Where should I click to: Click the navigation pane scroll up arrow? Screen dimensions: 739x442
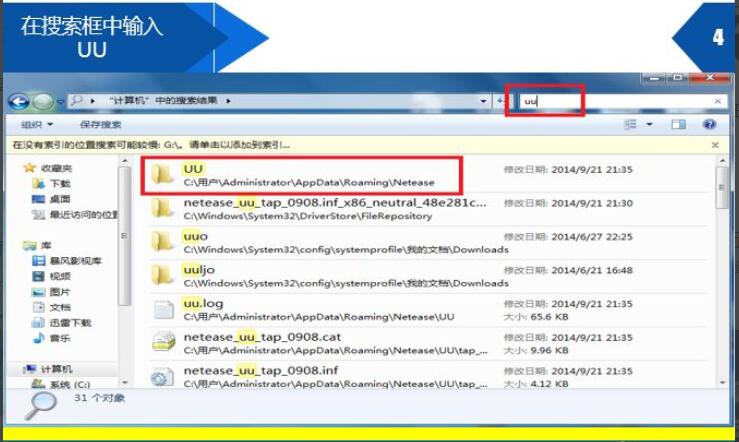[124, 161]
